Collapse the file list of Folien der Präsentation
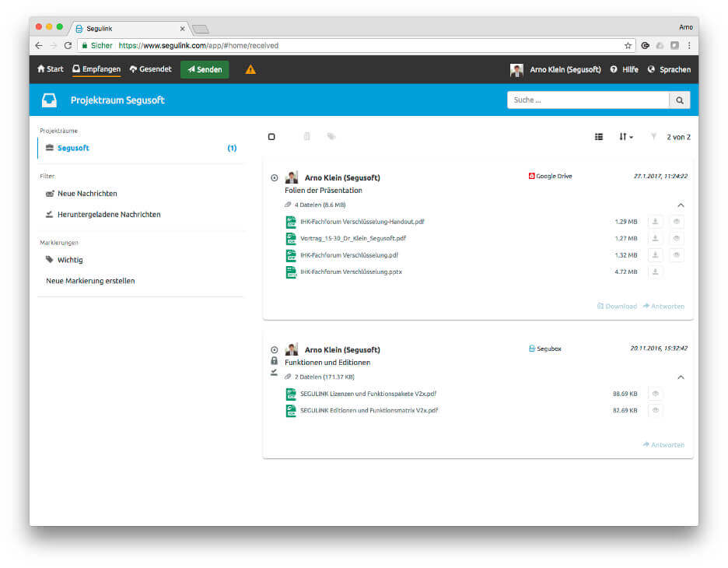Viewport: 728px width, 568px height. [681, 205]
